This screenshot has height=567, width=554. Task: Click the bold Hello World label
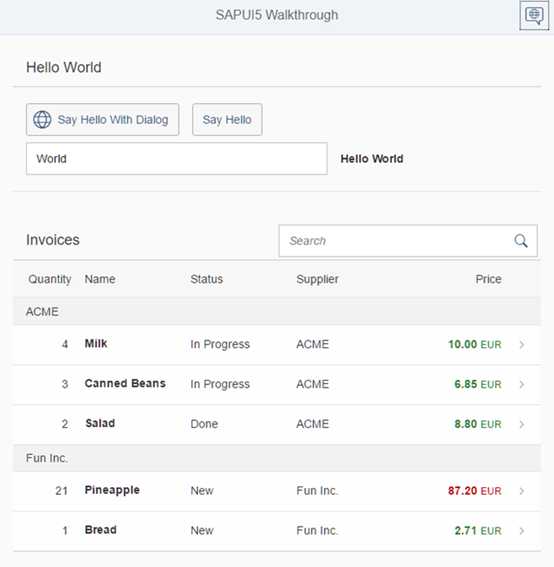[372, 159]
